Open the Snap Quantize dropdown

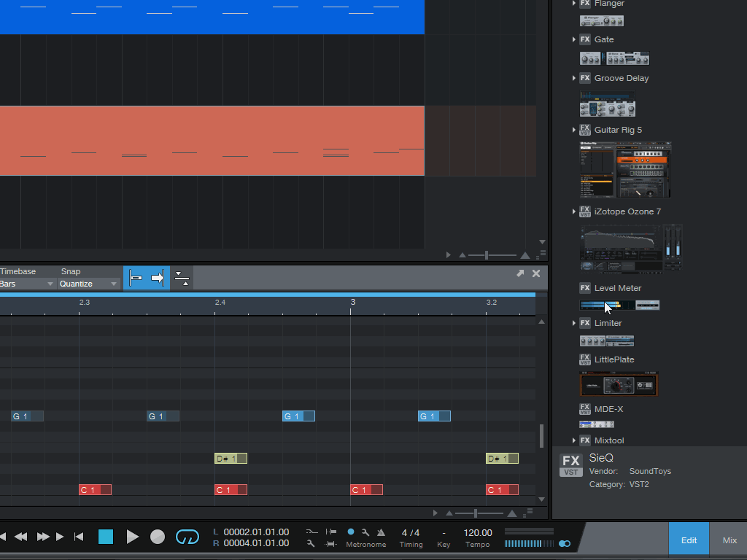88,284
